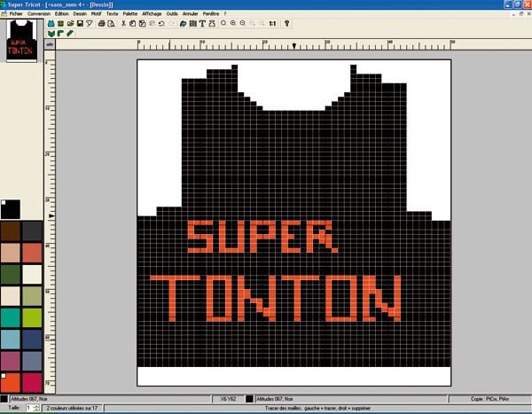Click the Help question mark icon

(x=286, y=24)
